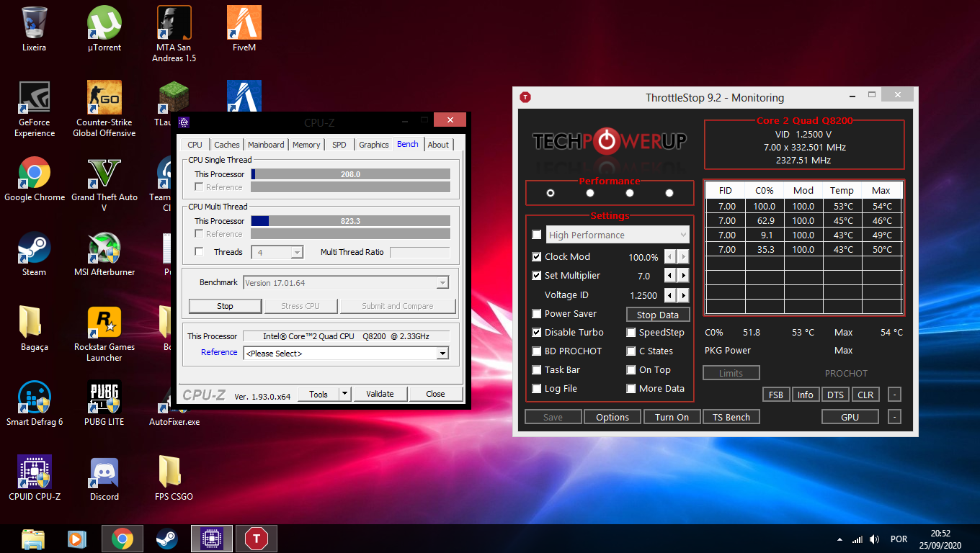Enable the SpeedStep checkbox
Viewport: 980px width, 553px height.
tap(631, 333)
